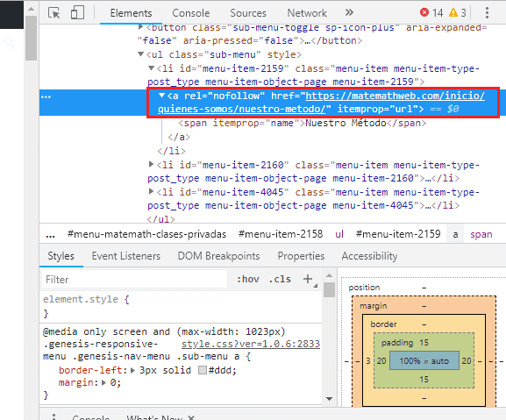This screenshot has height=420, width=506.
Task: Select #menu-matemath-clases-privadas in breadcrumb
Action: pos(146,234)
